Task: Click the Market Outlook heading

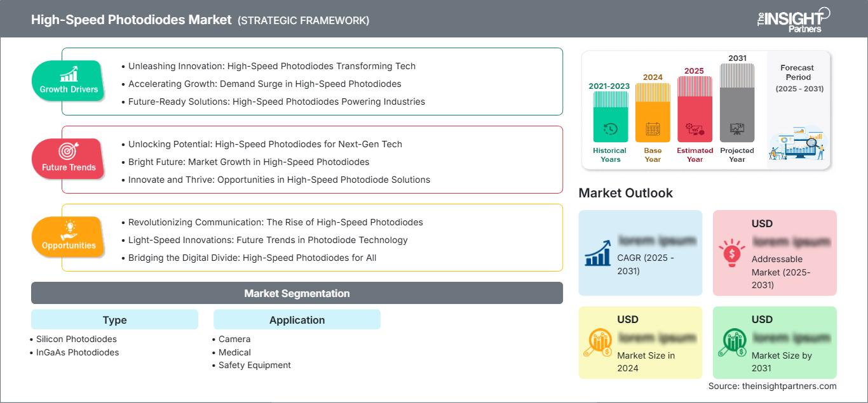Action: click(625, 192)
